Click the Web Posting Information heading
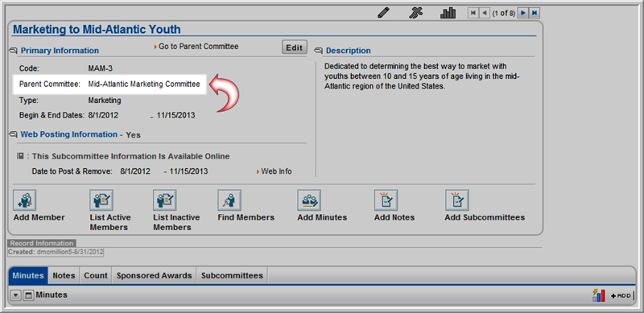This screenshot has width=644, height=313. click(69, 134)
